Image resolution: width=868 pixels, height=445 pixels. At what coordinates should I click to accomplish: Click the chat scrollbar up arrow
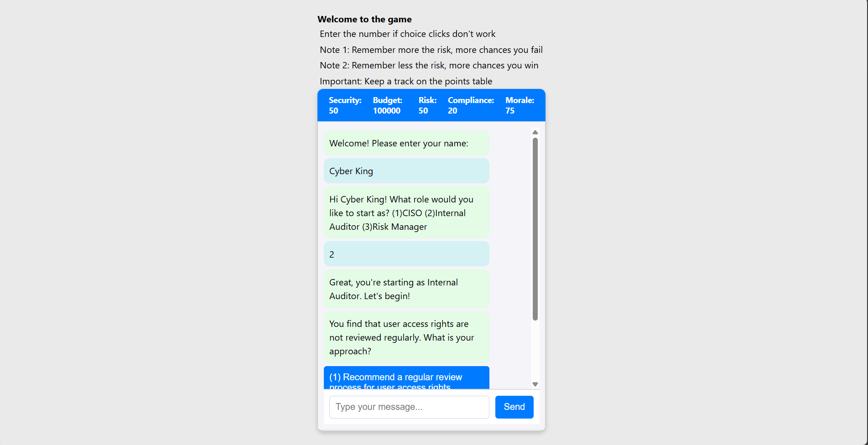pyautogui.click(x=535, y=132)
